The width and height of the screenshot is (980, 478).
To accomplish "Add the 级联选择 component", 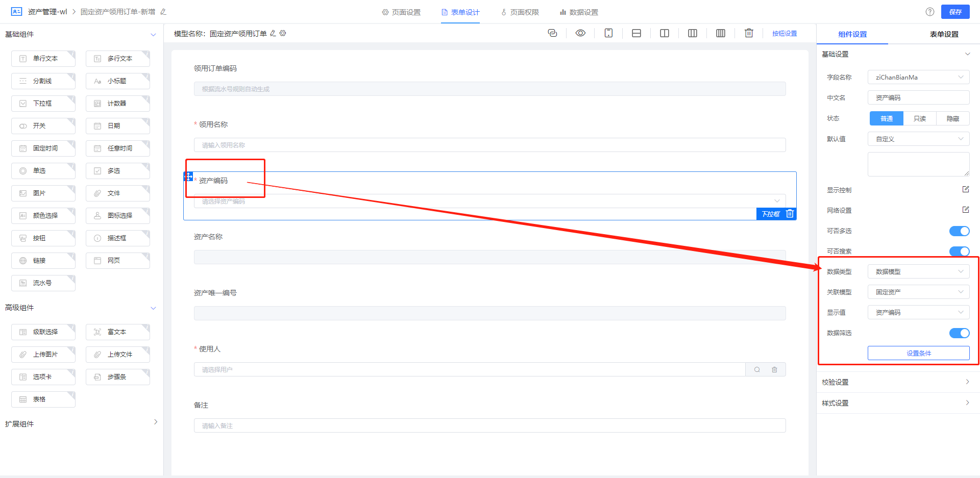I will click(x=43, y=332).
